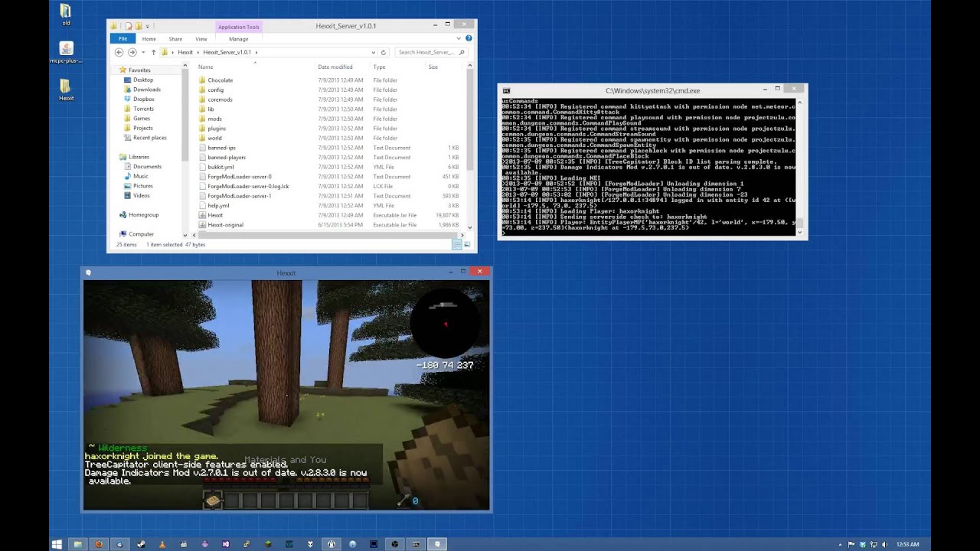The width and height of the screenshot is (980, 551).
Task: Click first hotbar slot in Hexxit game
Action: click(x=212, y=500)
